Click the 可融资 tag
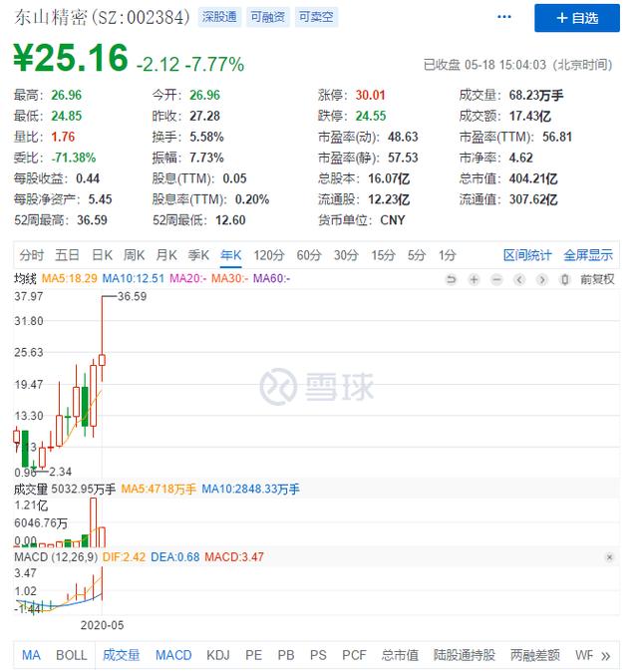 268,17
